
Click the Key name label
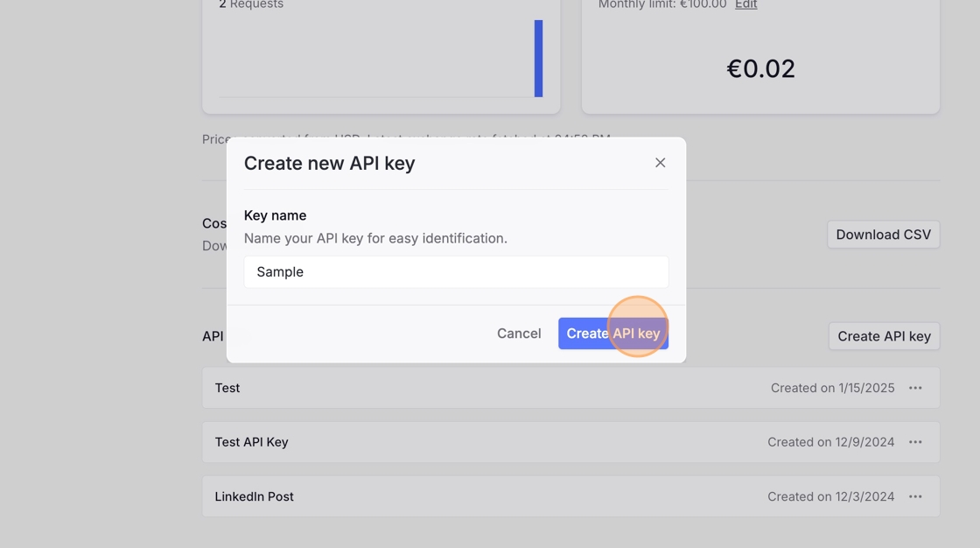click(275, 215)
